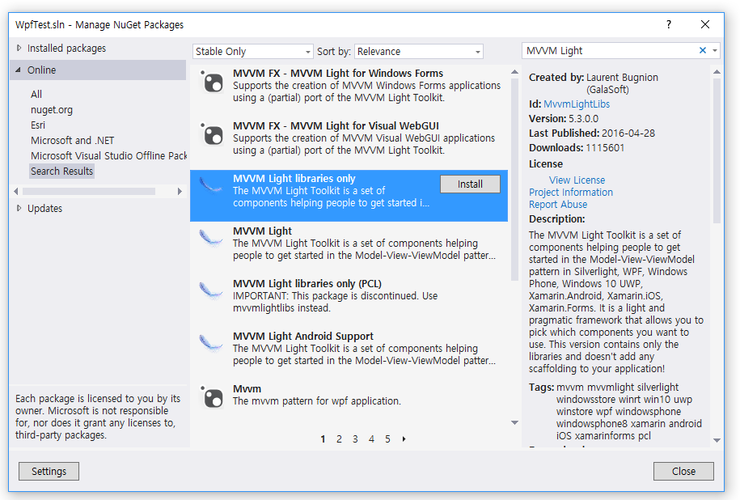Click the MVVM FX Windows Forms package icon
The width and height of the screenshot is (740, 500).
click(x=212, y=83)
